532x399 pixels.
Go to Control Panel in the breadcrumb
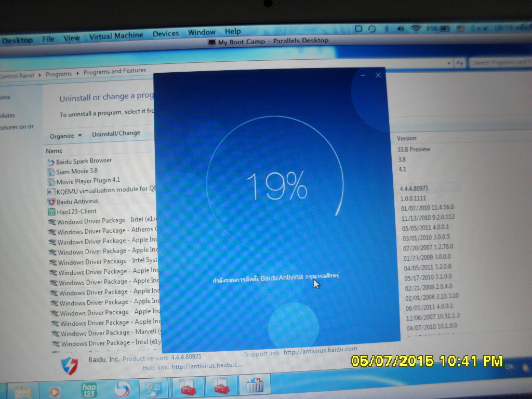click(17, 76)
